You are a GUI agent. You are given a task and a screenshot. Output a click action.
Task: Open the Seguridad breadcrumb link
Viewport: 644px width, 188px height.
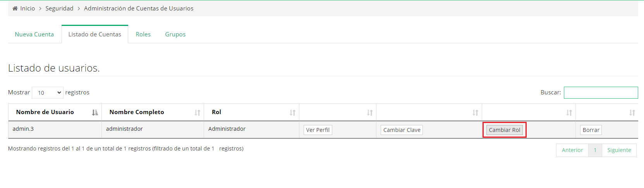[x=59, y=9]
